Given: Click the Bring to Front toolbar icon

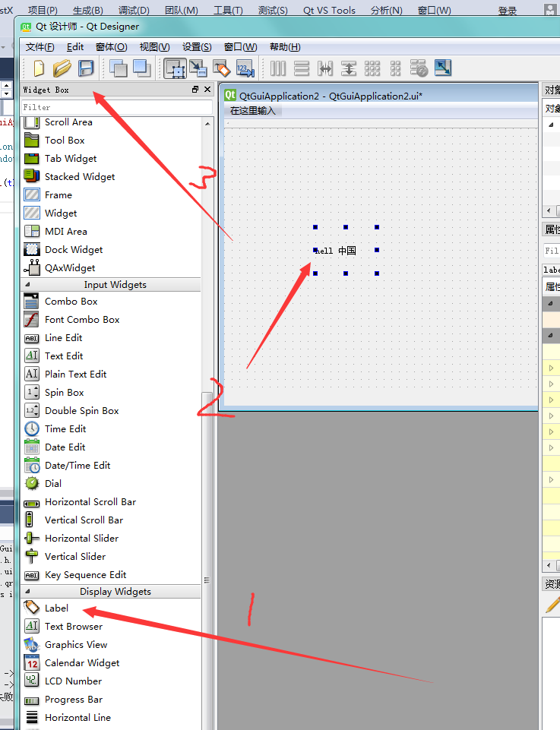Looking at the screenshot, I should [142, 68].
